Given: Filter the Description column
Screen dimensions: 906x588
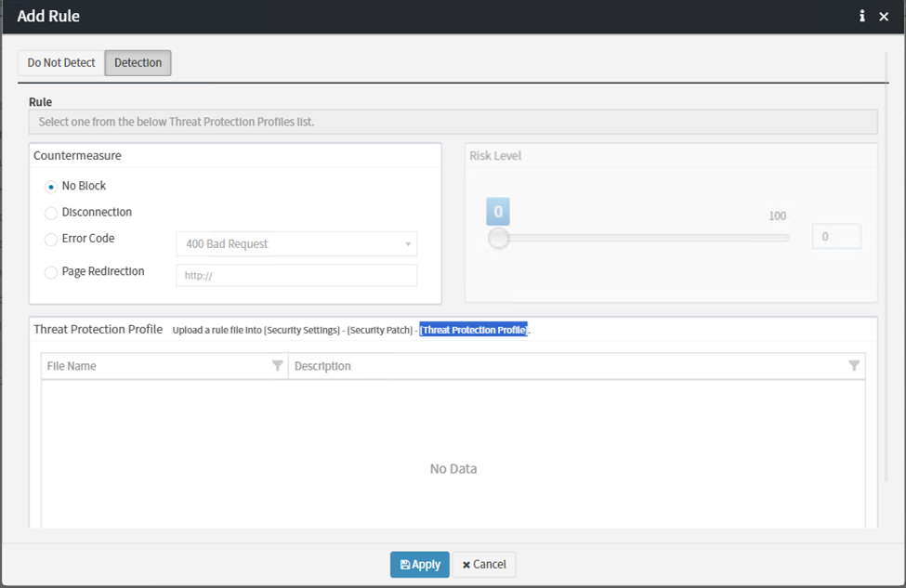Looking at the screenshot, I should (x=853, y=366).
